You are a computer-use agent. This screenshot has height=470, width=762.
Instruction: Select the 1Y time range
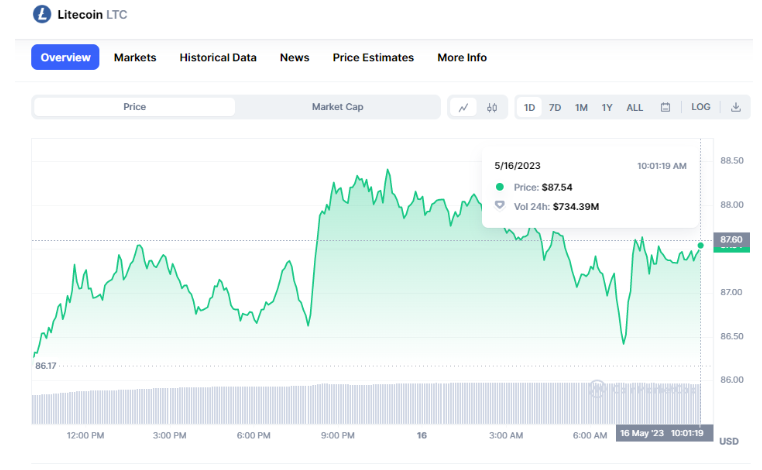[607, 107]
